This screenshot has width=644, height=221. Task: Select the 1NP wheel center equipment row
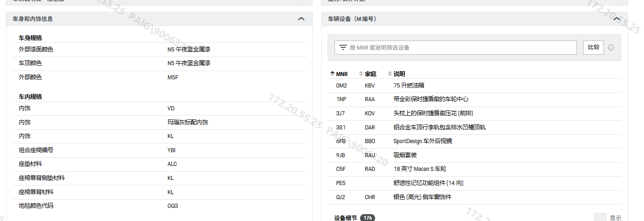pyautogui.click(x=474, y=99)
